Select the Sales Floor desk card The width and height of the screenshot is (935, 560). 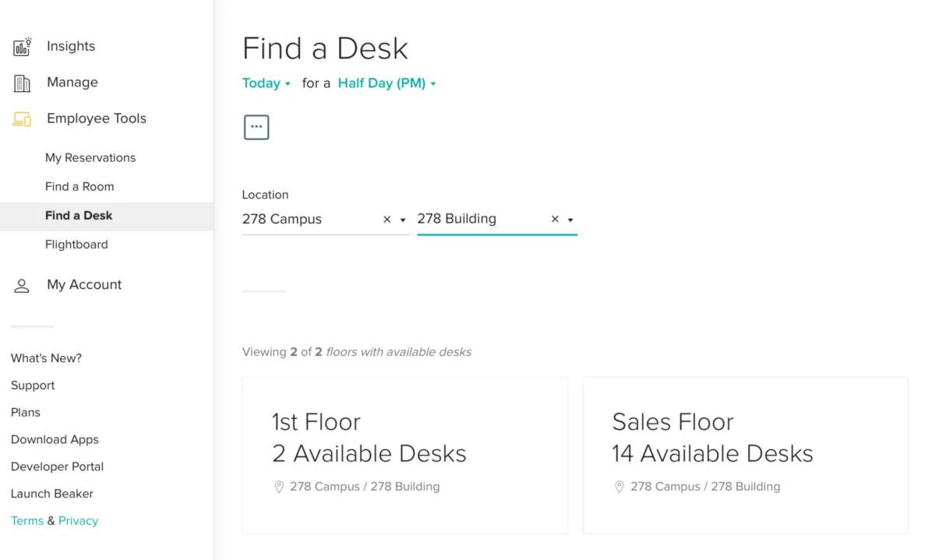(x=745, y=455)
